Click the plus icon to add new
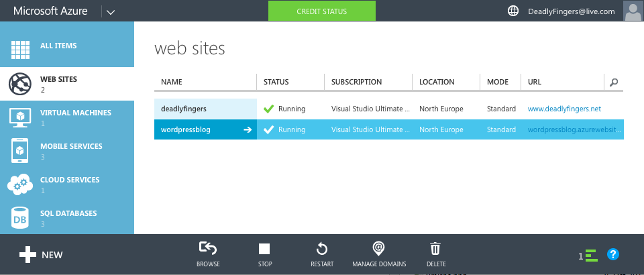The height and width of the screenshot is (275, 644). (x=28, y=254)
